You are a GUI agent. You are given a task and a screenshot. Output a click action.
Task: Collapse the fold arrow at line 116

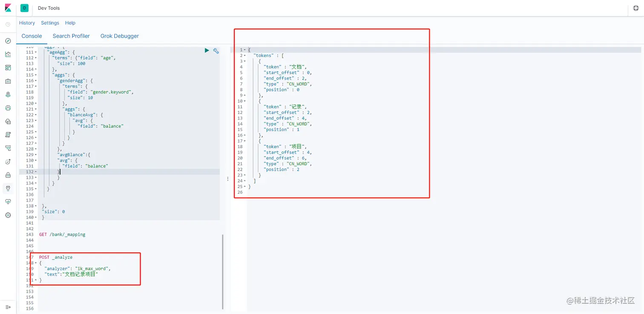(36, 81)
